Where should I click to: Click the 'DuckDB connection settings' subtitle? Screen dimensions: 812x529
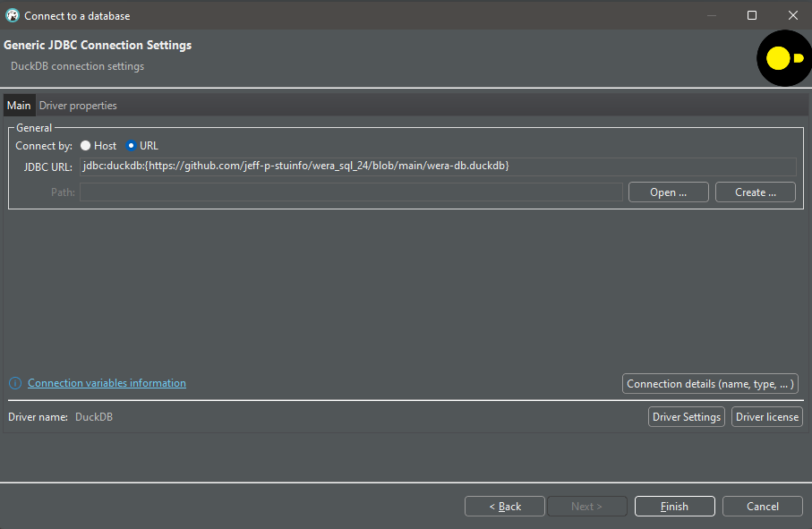[78, 66]
